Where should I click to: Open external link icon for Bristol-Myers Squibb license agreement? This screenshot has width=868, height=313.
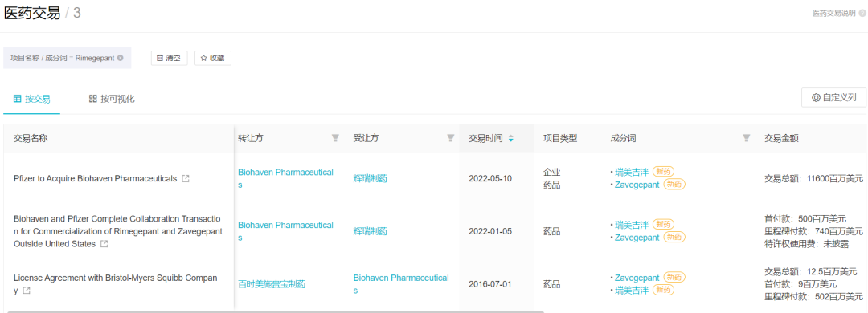(x=26, y=291)
